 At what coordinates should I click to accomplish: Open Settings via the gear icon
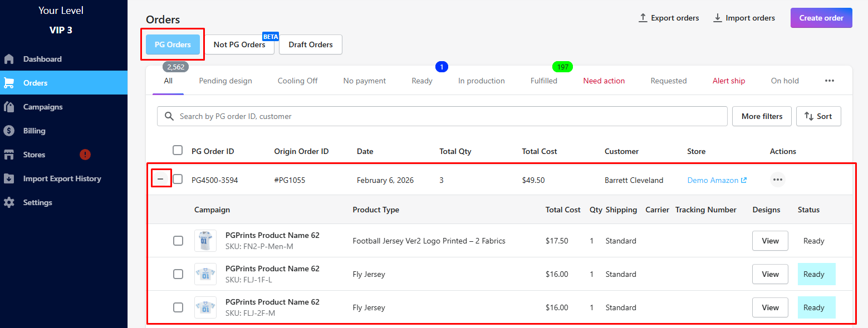pyautogui.click(x=9, y=202)
